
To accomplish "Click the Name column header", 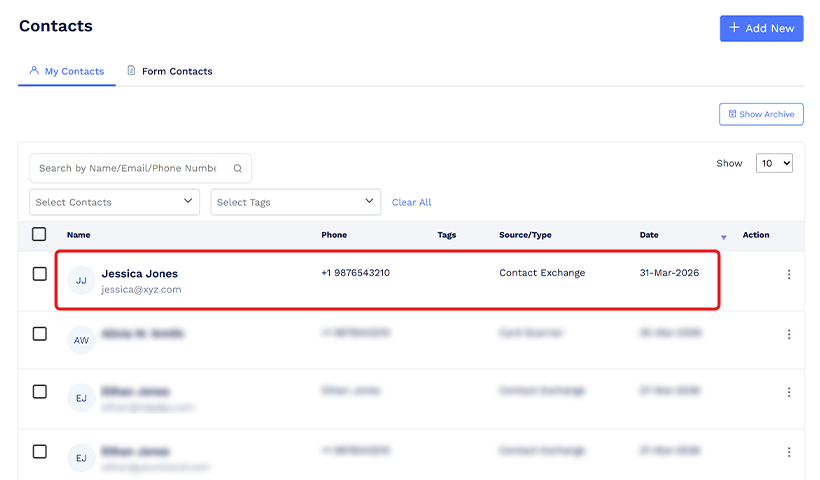I will [x=78, y=235].
